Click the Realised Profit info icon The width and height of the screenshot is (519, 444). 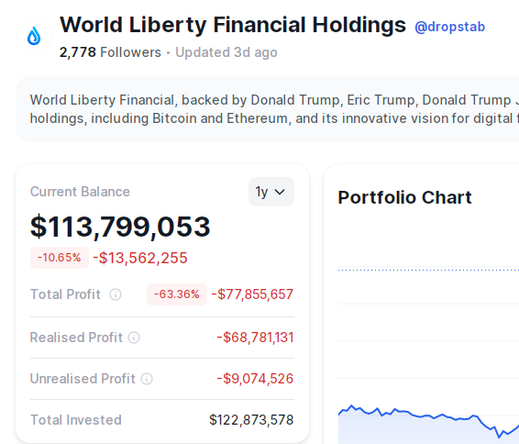(x=134, y=338)
